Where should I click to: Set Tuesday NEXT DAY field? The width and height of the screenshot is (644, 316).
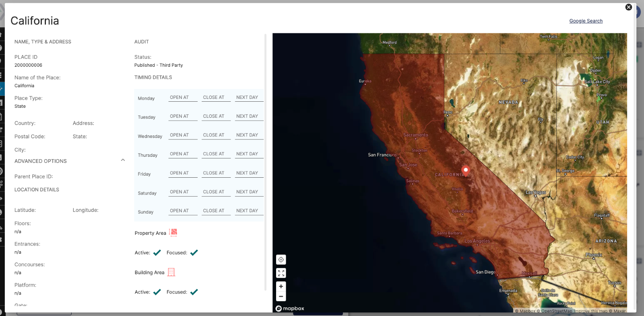click(x=249, y=116)
